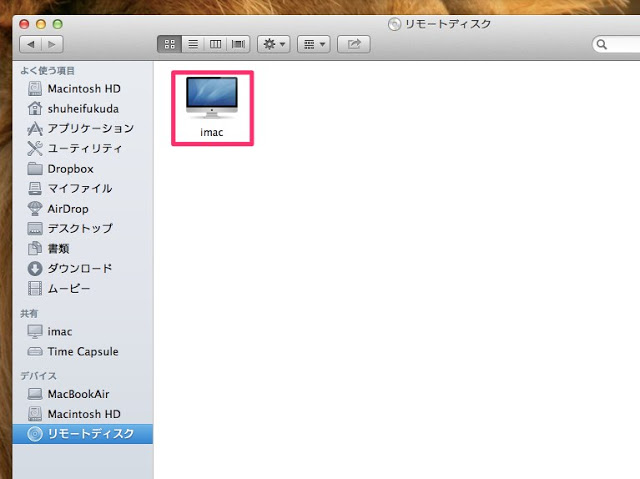The image size is (640, 479).
Task: Select Time Capsule in sidebar
Action: coord(83,351)
